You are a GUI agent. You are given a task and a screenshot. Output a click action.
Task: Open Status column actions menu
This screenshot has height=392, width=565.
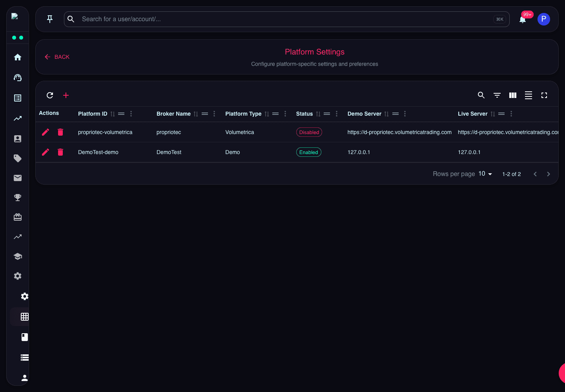click(x=337, y=114)
